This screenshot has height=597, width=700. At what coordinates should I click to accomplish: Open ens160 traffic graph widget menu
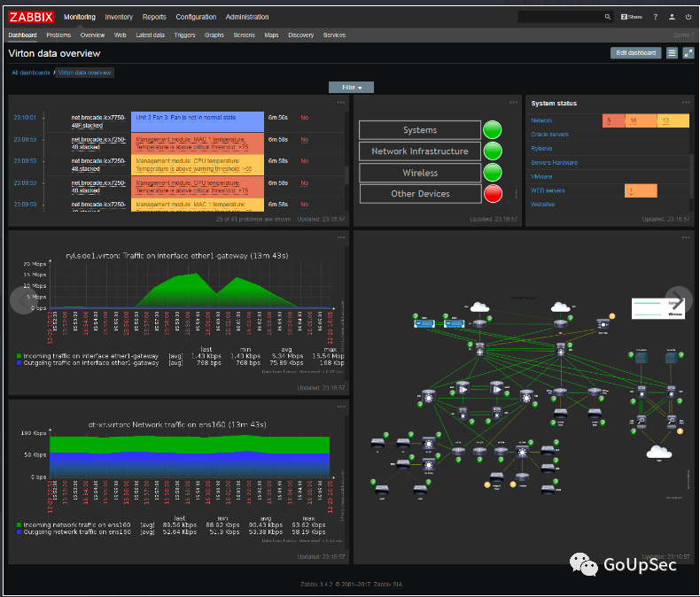pos(341,407)
